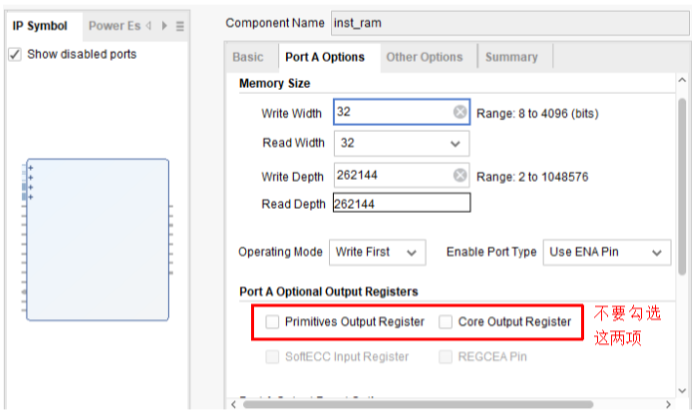Viewport: 695px width, 416px height.
Task: Open the Summary tab
Action: [511, 57]
